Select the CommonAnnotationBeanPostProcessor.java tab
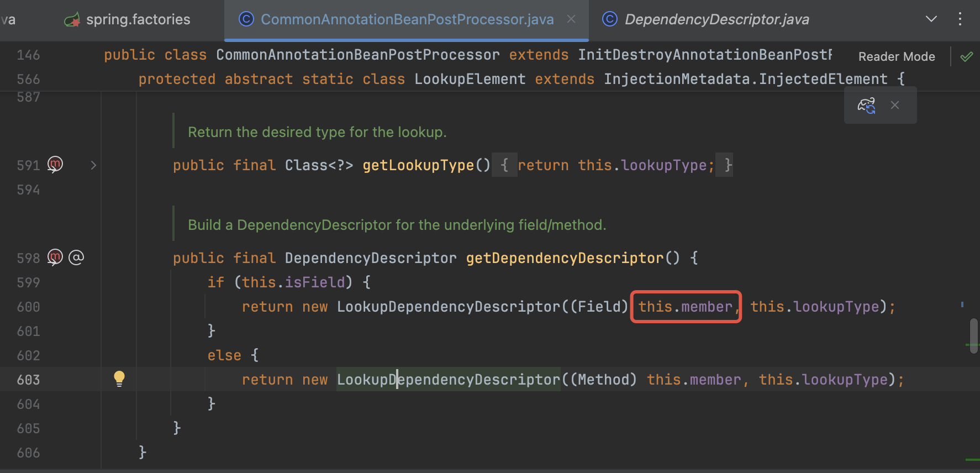The width and height of the screenshot is (980, 473). [407, 19]
